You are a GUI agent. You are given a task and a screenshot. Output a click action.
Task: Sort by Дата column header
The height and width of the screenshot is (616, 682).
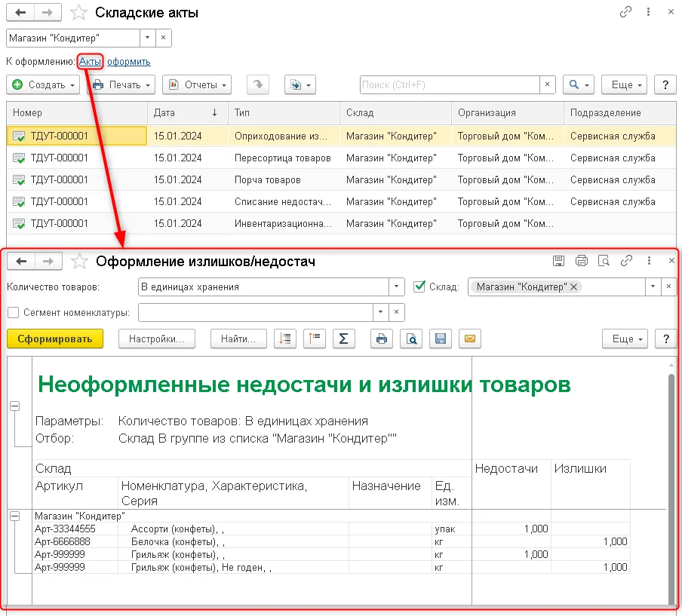[x=187, y=112]
